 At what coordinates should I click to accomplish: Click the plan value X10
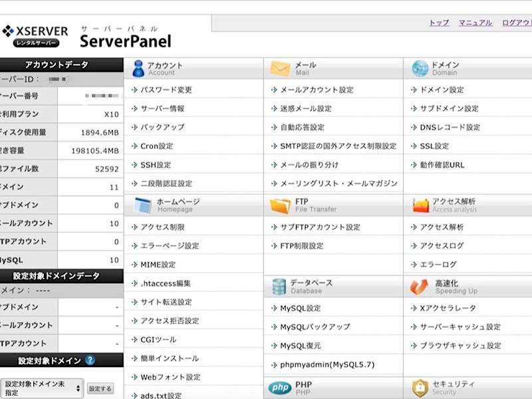112,114
